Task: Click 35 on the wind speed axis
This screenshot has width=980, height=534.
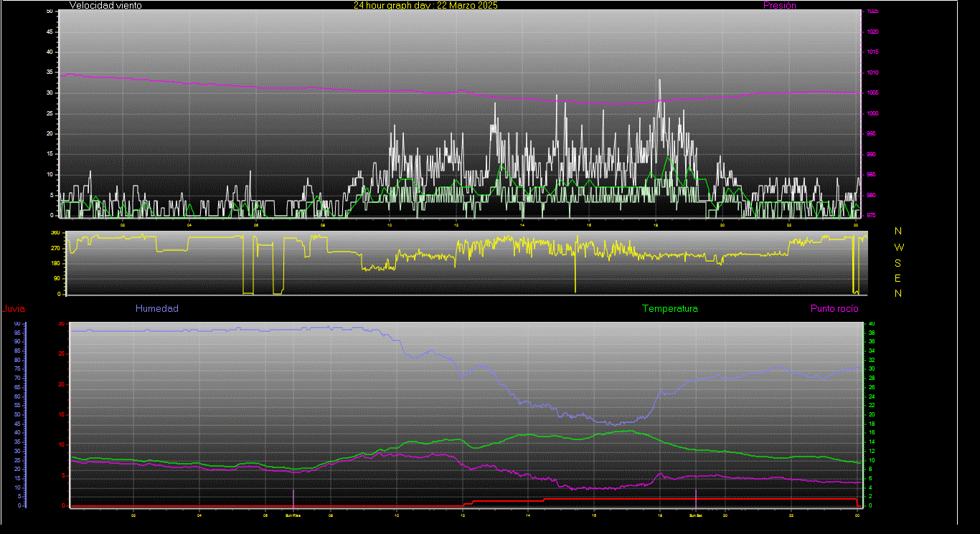Action: (50, 73)
